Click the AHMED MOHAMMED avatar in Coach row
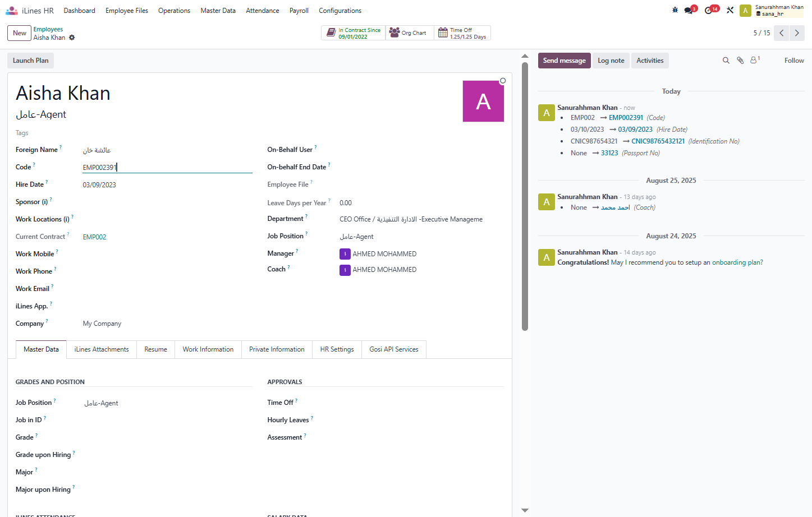 point(345,270)
